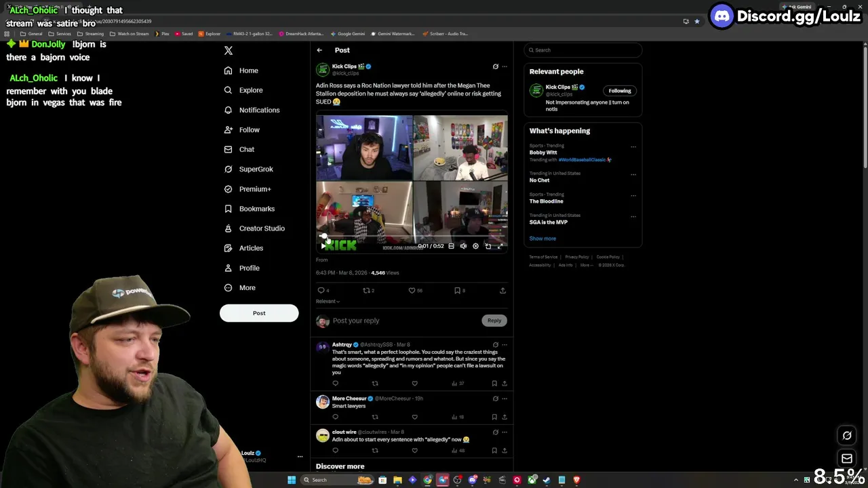Open the messages floating button
The image size is (868, 488).
pos(847,459)
